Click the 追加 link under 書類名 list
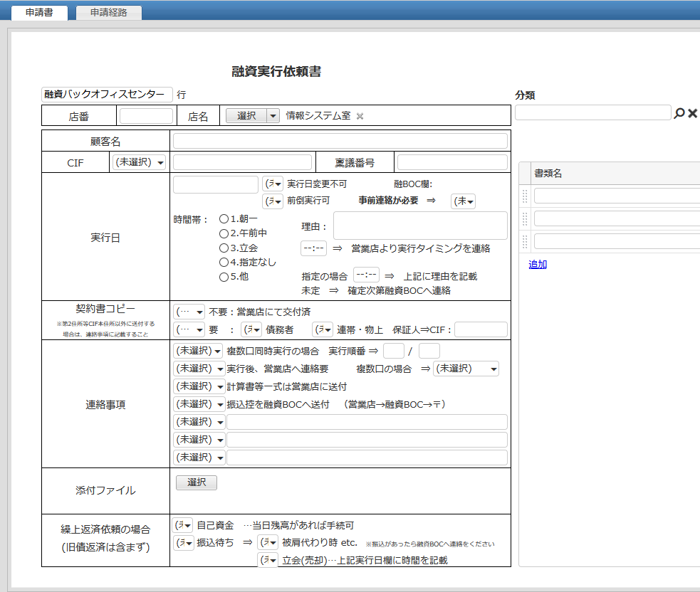Viewport: 700px width, 592px height. tap(538, 264)
